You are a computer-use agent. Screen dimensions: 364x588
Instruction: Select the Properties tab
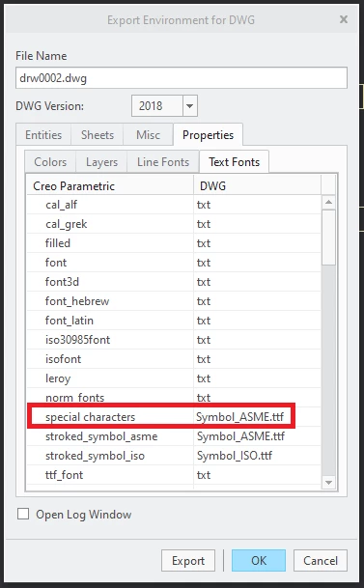pyautogui.click(x=208, y=134)
